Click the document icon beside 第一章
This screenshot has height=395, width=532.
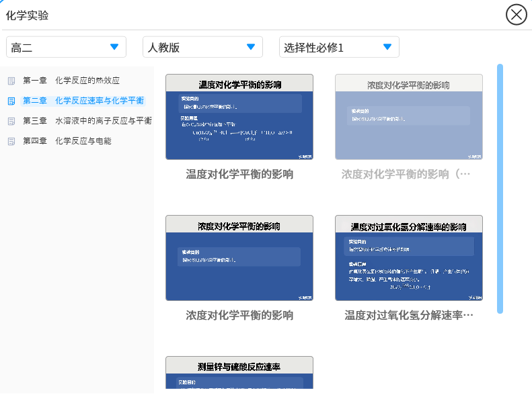coord(11,81)
